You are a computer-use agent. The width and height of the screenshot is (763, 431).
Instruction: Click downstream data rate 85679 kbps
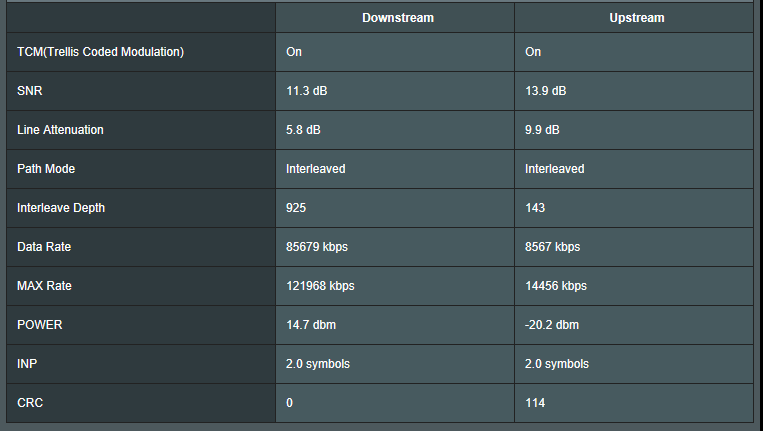[x=317, y=247]
